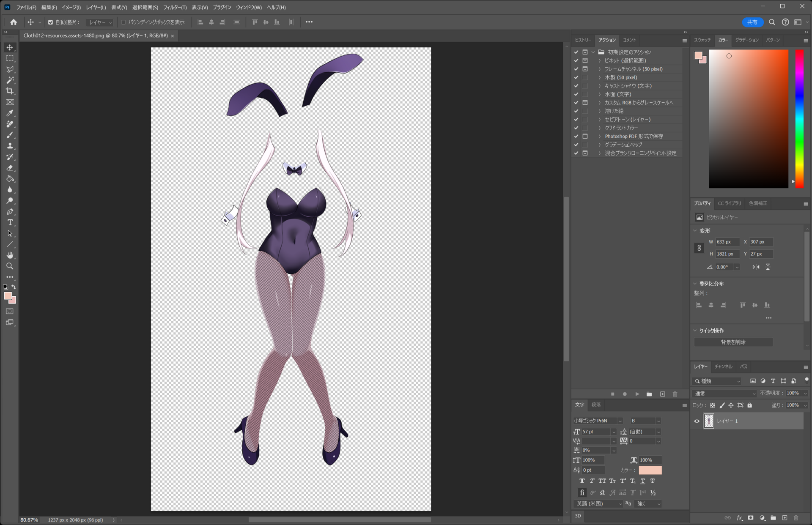Toggle the 自動選択 checkbox
The image size is (812, 525).
click(x=50, y=22)
